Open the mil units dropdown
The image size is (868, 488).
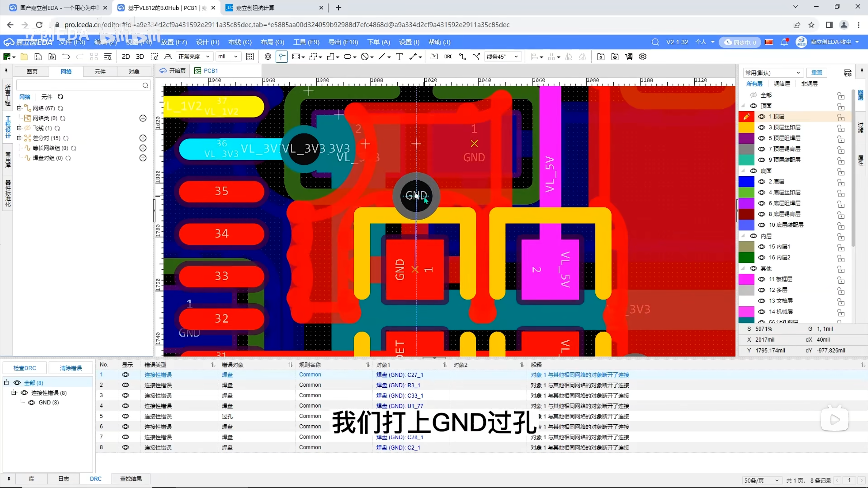point(228,57)
